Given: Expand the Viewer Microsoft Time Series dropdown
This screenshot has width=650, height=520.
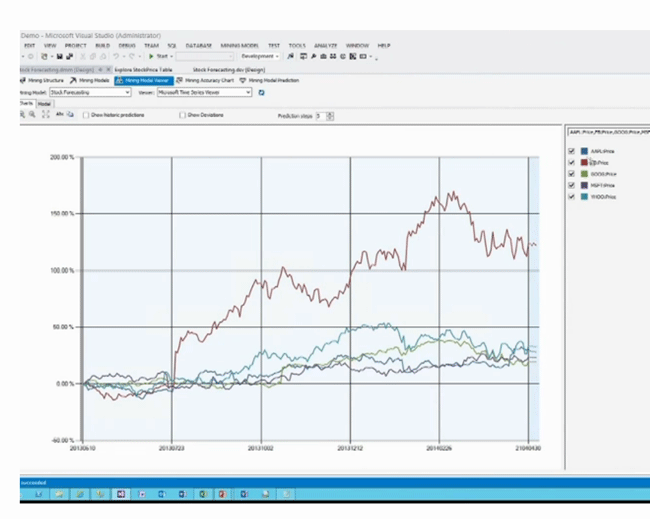Looking at the screenshot, I should [x=248, y=92].
